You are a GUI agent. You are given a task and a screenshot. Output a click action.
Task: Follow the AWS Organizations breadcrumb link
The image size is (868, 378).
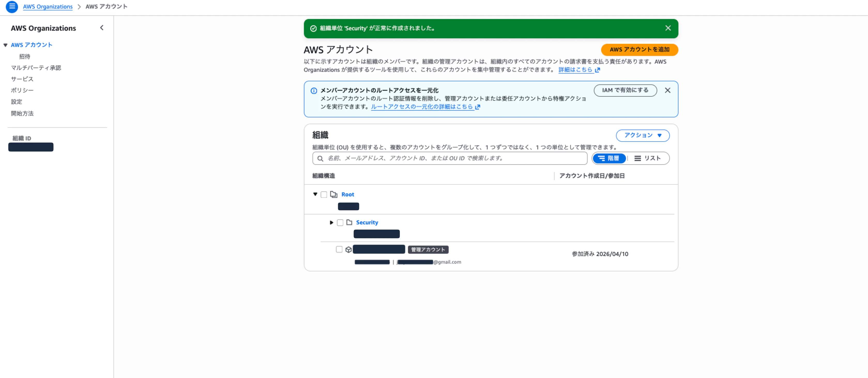48,6
